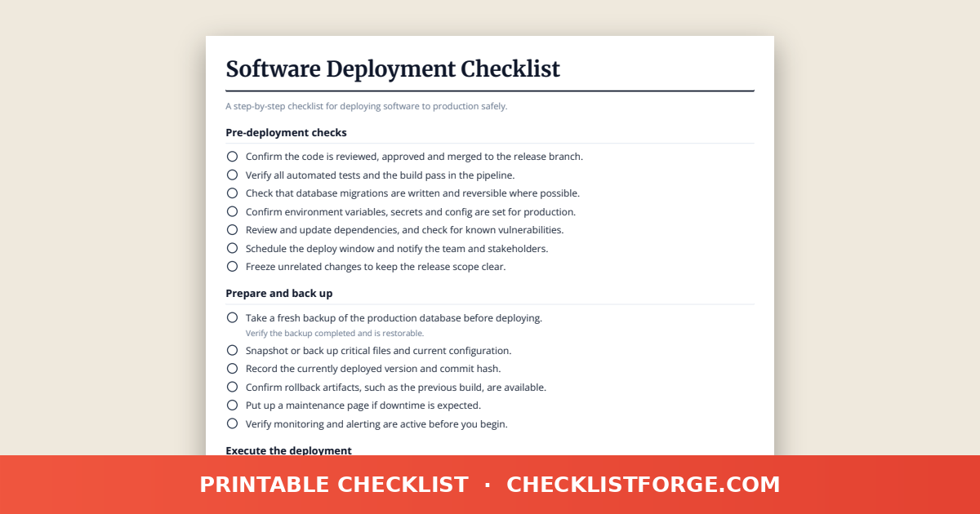Click PRINTABLE CHECKLIST in the red banner
The width and height of the screenshot is (980, 514).
click(334, 485)
